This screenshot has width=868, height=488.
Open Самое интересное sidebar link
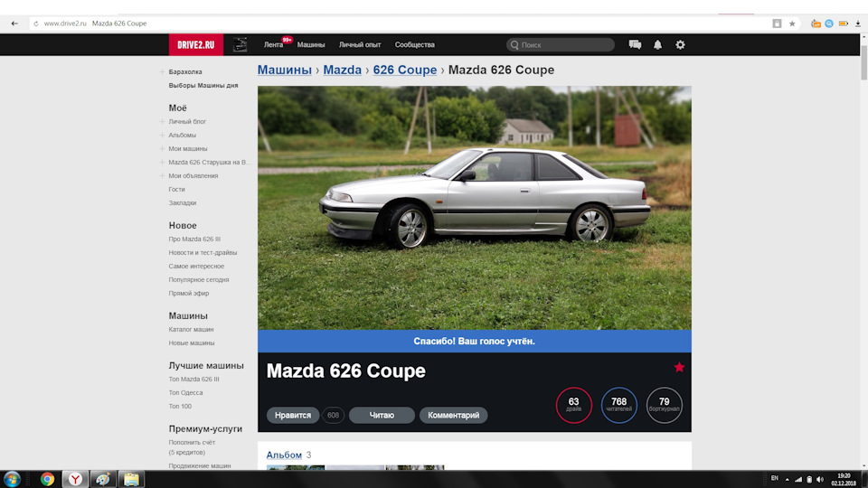(x=196, y=266)
